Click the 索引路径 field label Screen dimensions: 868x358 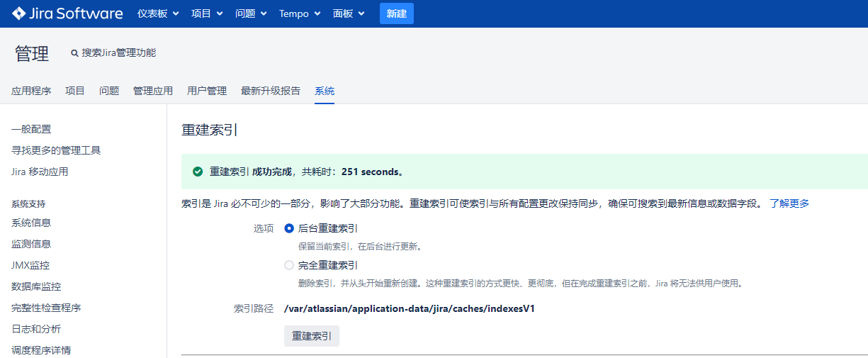tap(254, 308)
